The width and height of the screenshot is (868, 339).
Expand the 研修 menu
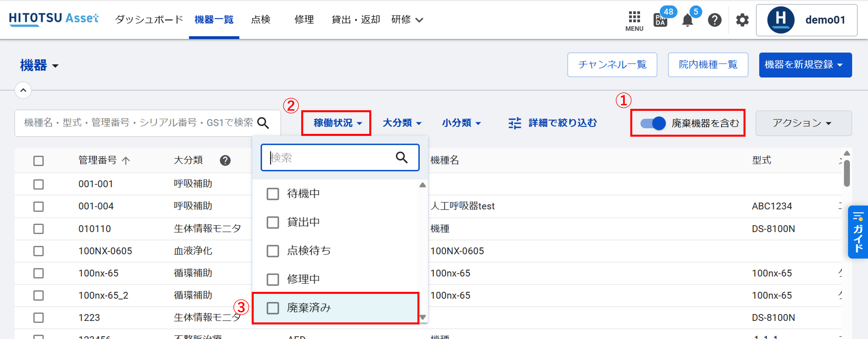407,20
